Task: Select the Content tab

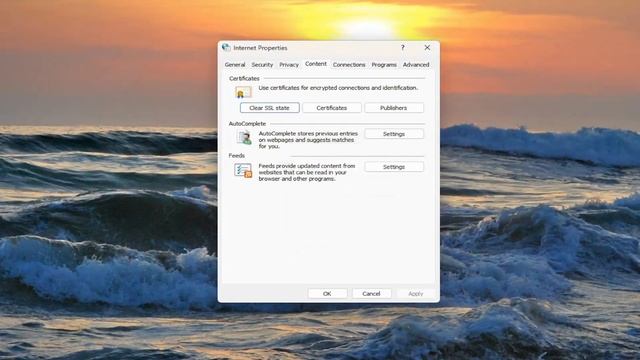Action: tap(316, 64)
